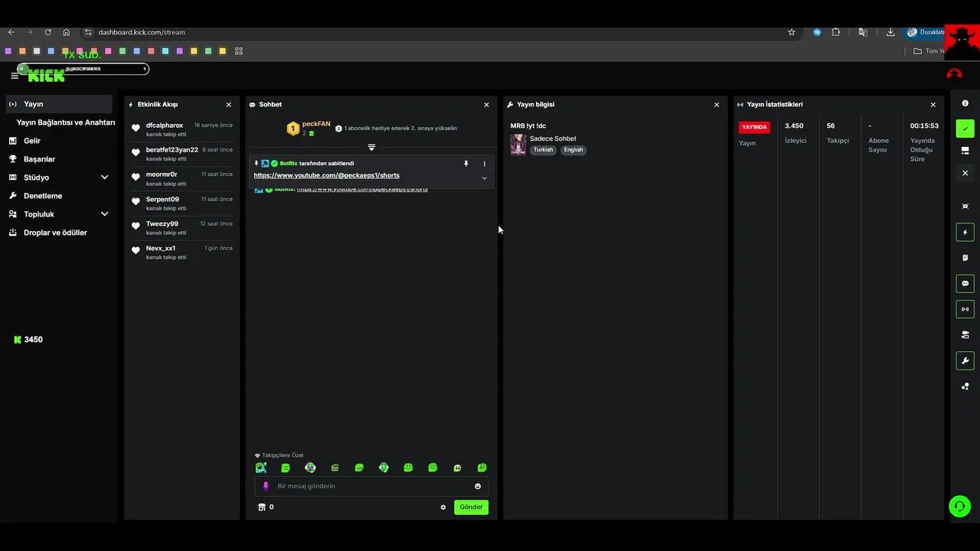Click the red headset icon at top right

[x=954, y=74]
